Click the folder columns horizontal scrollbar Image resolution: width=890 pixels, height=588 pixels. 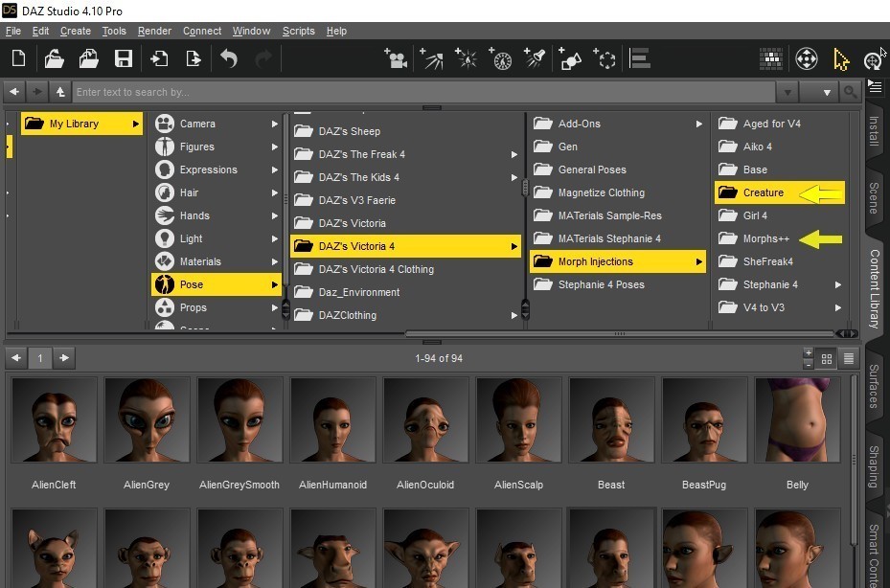(x=620, y=333)
